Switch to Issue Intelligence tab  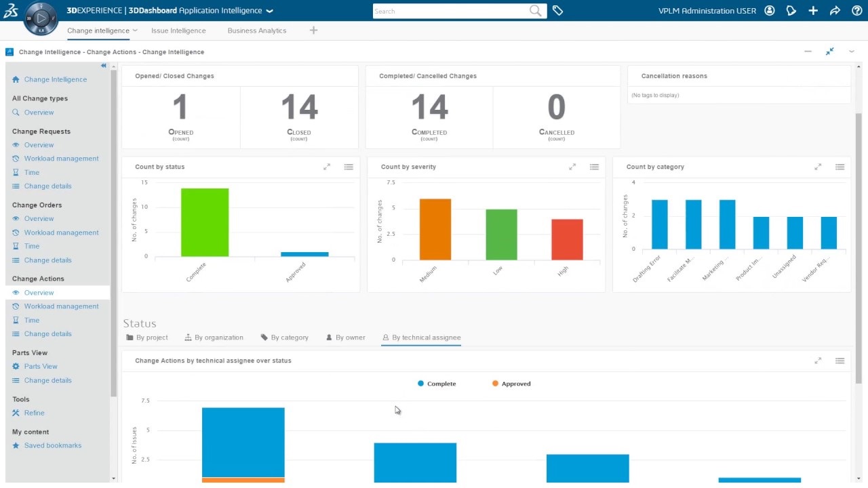pos(178,30)
